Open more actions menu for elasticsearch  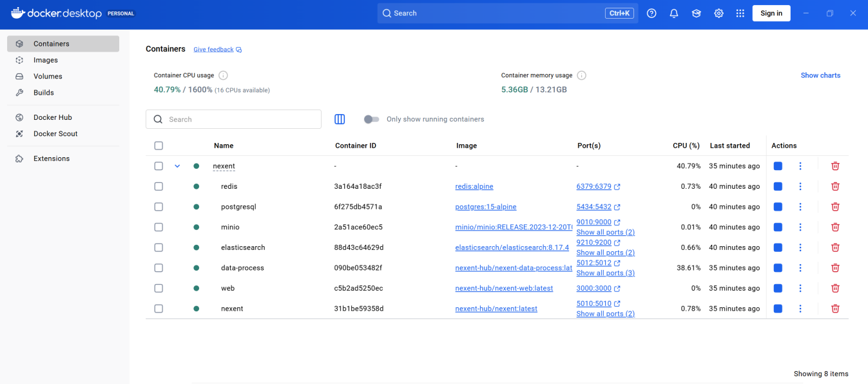tap(800, 247)
